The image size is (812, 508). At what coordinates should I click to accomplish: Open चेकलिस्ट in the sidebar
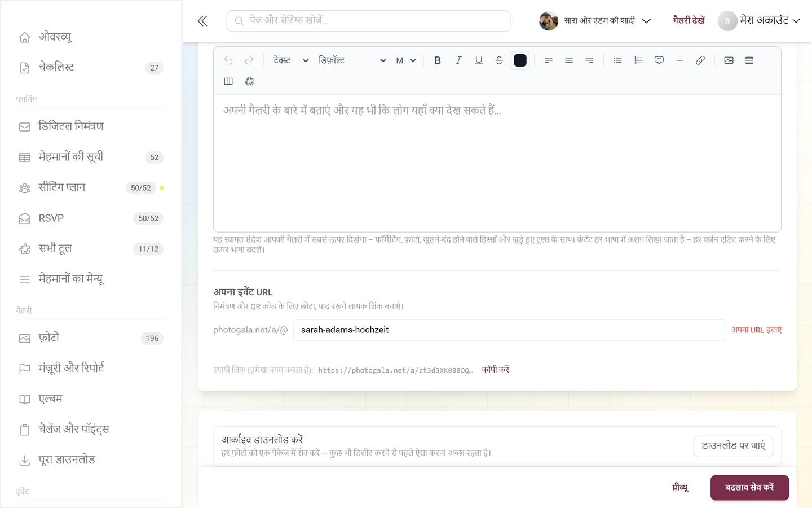(x=91, y=68)
